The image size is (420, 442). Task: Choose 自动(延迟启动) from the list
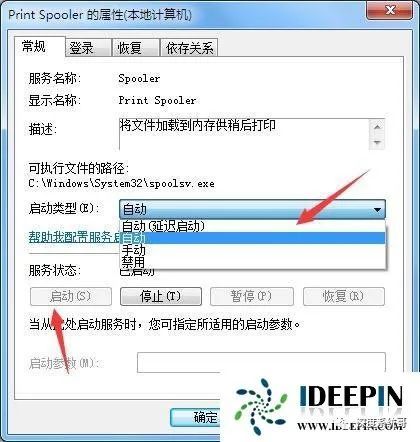click(x=252, y=226)
